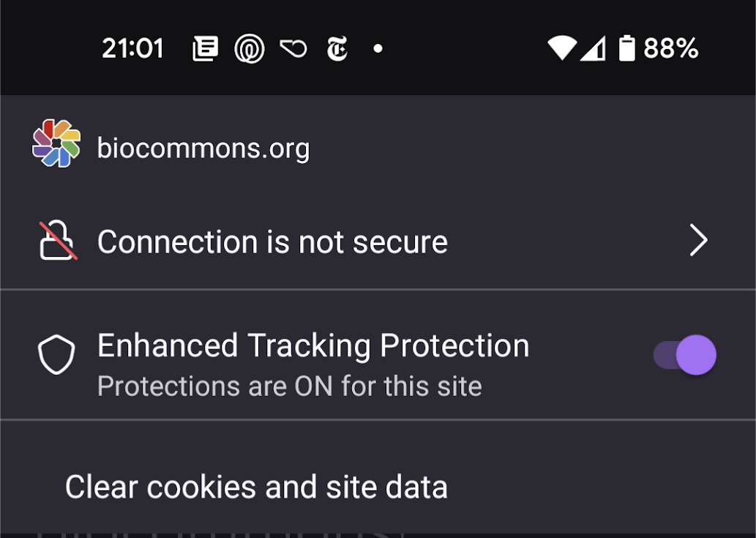The width and height of the screenshot is (756, 538).
Task: Tap the battery status icon
Action: click(x=626, y=48)
